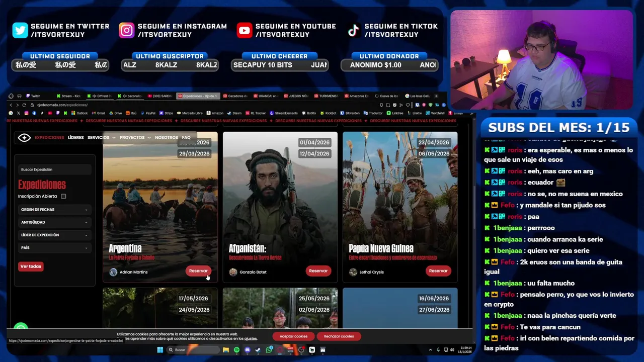Click the browser address bar URL
The width and height of the screenshot is (644, 362).
click(62, 105)
